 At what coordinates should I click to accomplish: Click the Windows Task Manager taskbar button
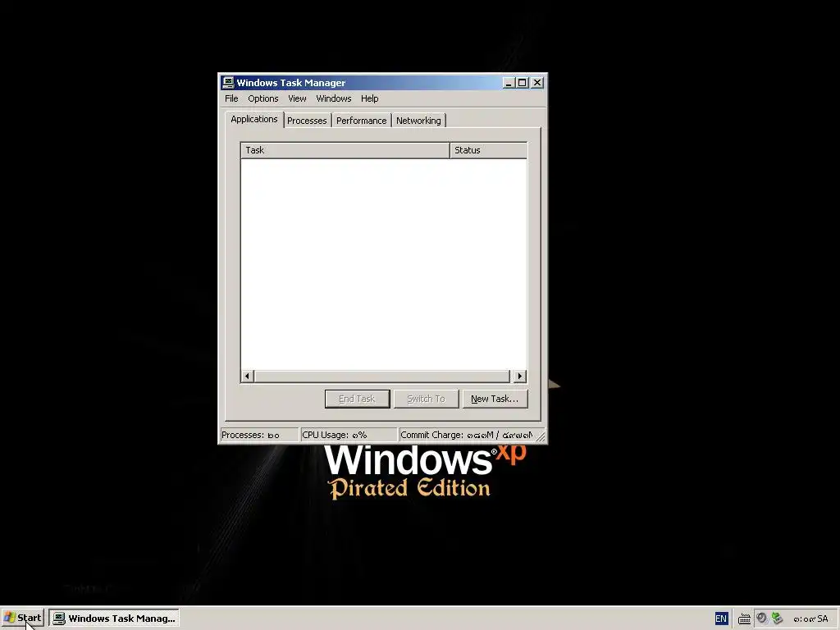click(x=114, y=619)
